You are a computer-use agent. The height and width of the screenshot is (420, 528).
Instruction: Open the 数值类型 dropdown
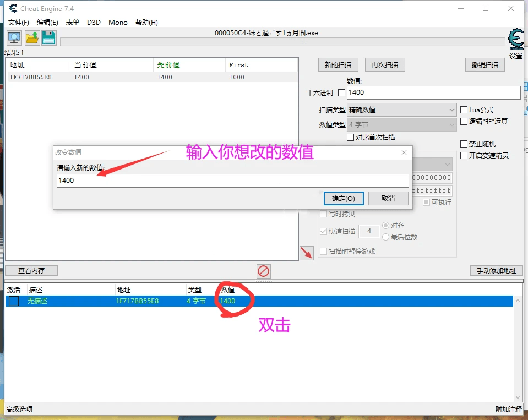tap(402, 125)
